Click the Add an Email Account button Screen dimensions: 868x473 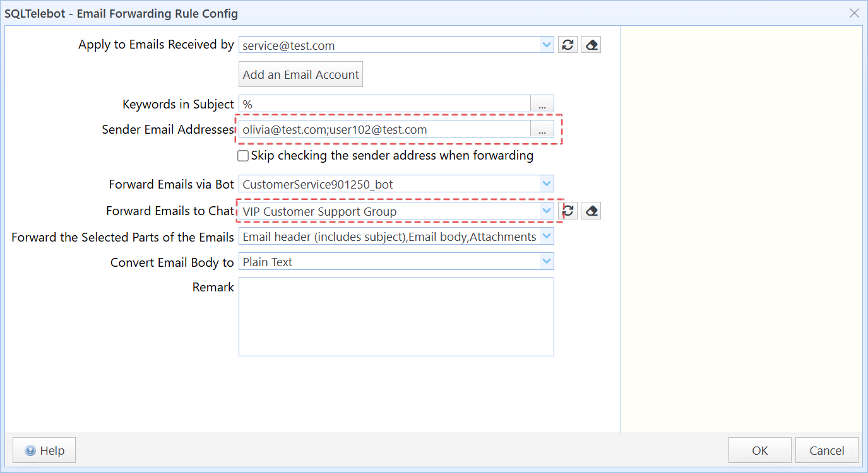click(x=300, y=74)
